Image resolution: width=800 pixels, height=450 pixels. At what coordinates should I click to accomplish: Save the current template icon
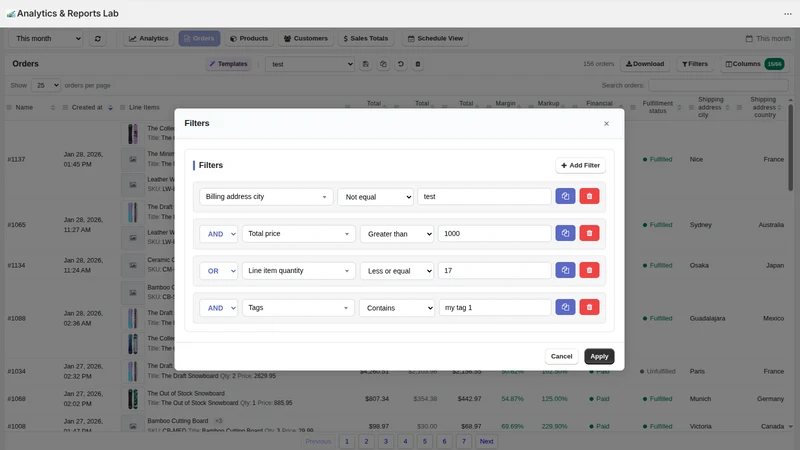pos(365,64)
